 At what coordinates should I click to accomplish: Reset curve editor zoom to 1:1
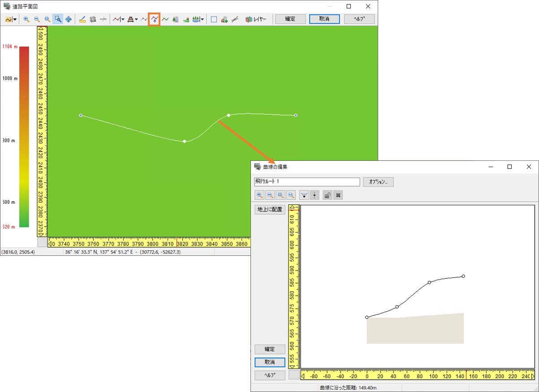tap(291, 195)
